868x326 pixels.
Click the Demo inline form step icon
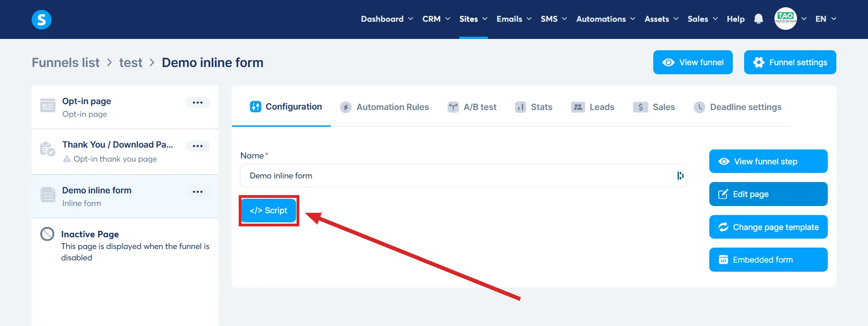[48, 195]
